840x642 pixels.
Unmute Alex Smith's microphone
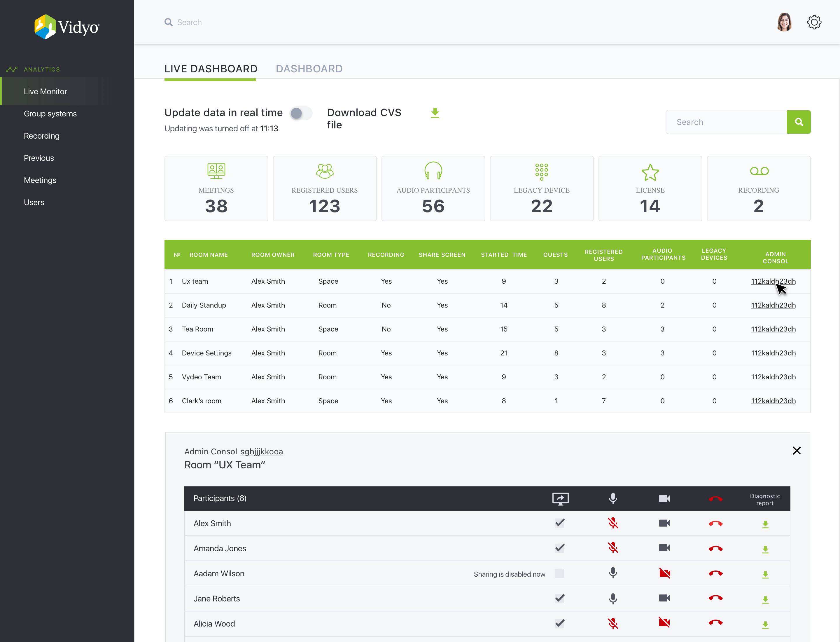point(613,523)
